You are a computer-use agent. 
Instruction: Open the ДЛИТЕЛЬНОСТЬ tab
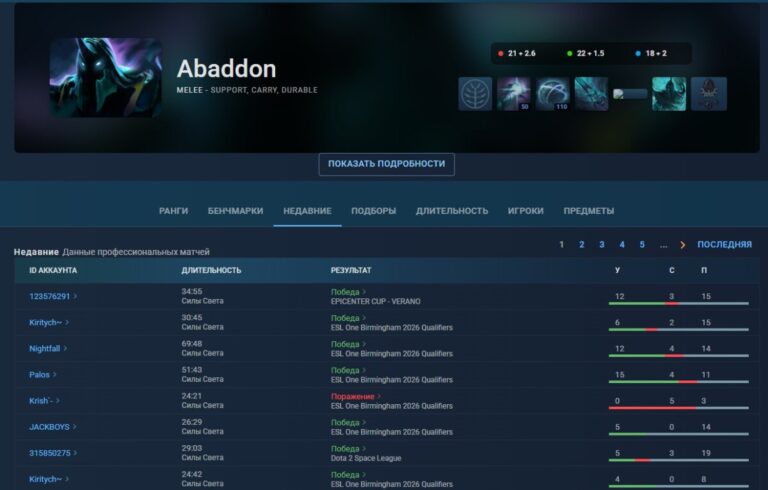coord(452,211)
